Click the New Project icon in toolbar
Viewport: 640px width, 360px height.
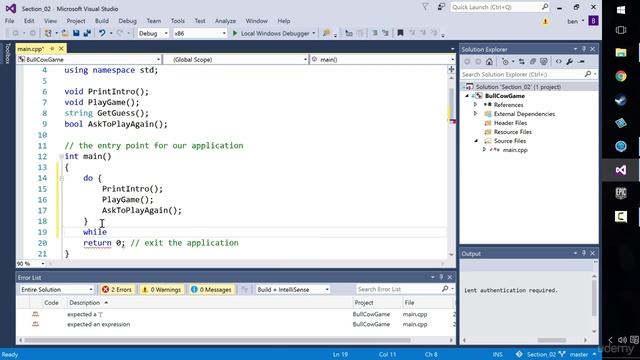48,33
